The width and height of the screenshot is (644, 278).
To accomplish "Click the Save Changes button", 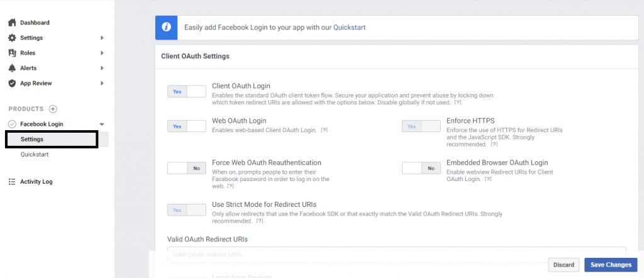I will (610, 265).
